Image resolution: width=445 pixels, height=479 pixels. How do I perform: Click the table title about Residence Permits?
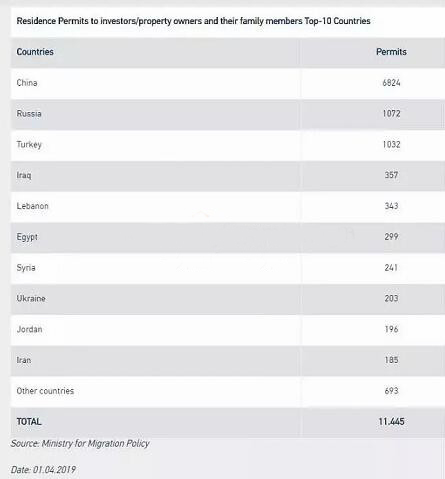[193, 21]
